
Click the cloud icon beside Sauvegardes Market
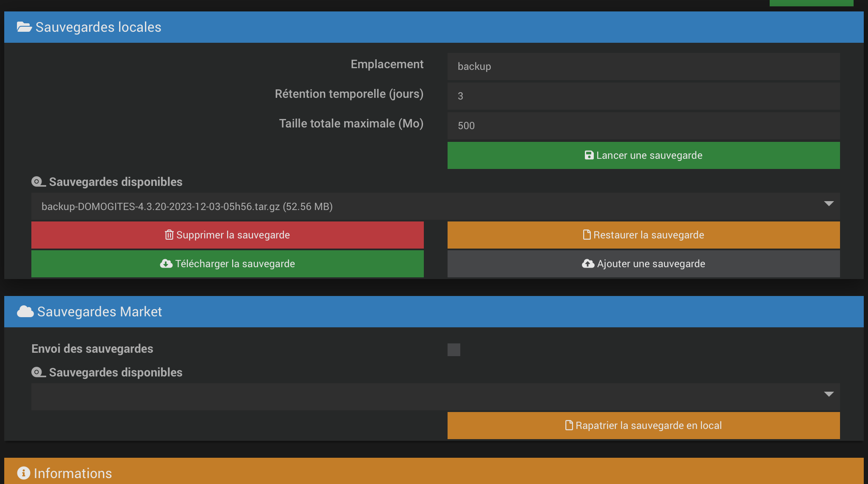coord(25,312)
